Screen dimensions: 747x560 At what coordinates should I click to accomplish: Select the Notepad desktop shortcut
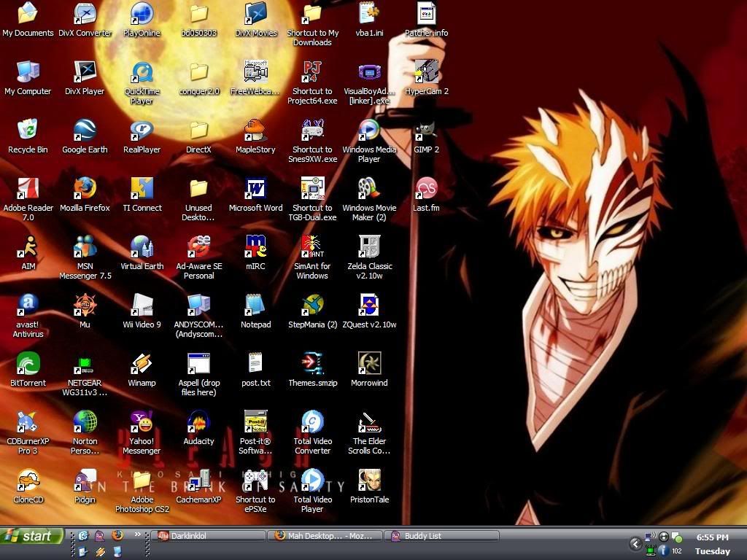[255, 312]
